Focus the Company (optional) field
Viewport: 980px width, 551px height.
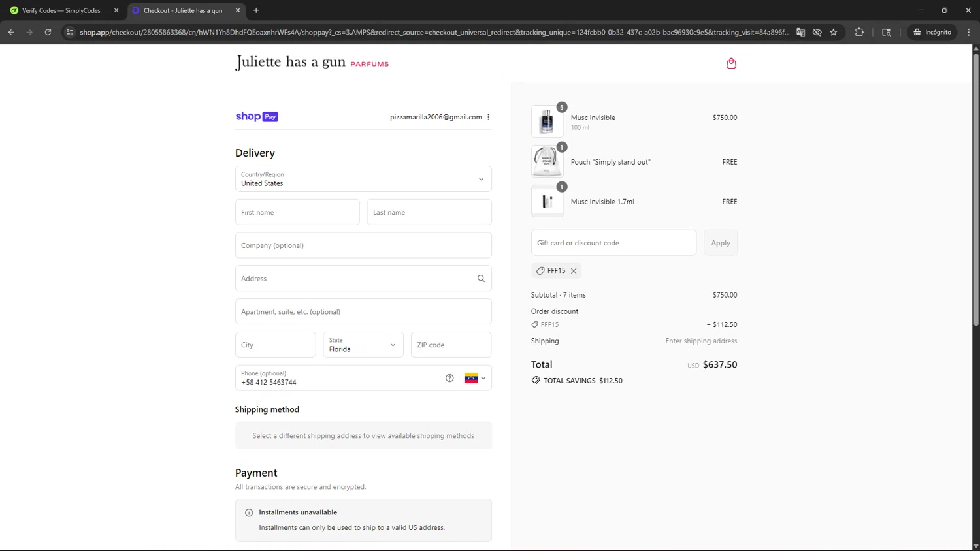click(x=363, y=245)
